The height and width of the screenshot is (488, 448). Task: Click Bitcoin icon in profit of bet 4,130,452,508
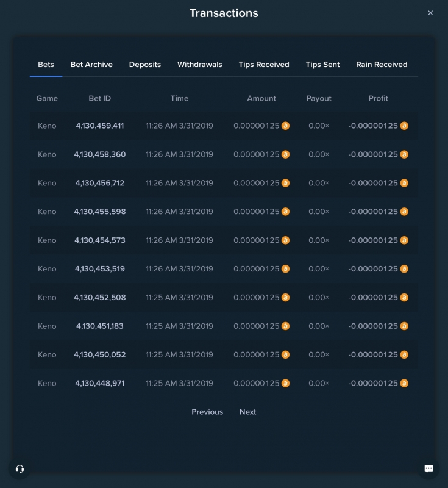(x=404, y=298)
